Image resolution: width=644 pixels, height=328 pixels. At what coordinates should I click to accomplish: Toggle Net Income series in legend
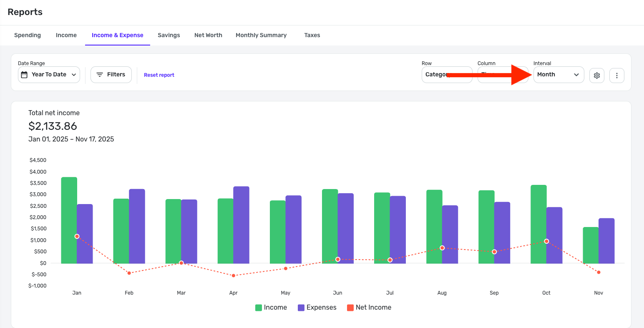click(x=373, y=308)
